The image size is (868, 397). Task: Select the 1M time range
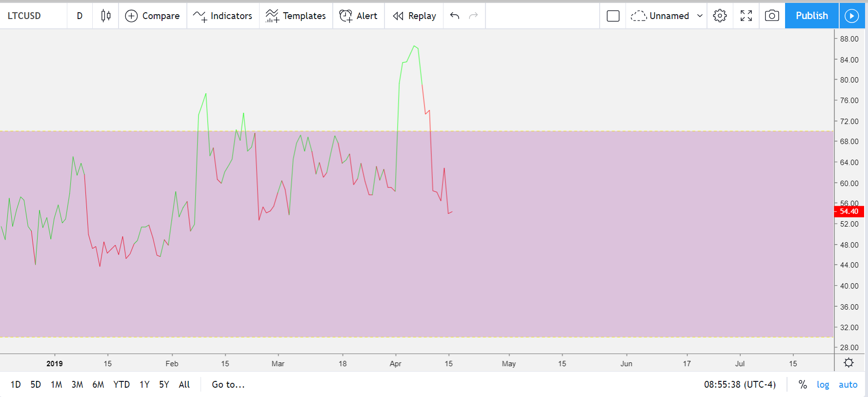[56, 385]
